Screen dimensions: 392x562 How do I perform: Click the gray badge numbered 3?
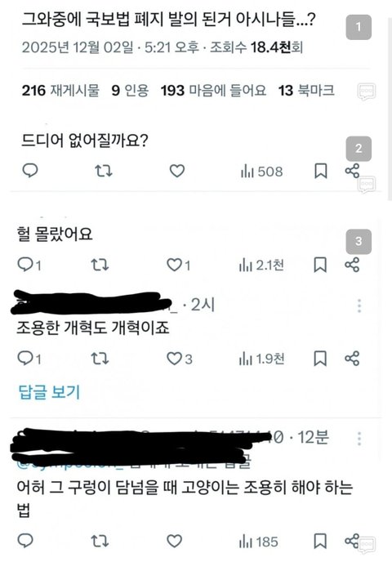359,242
